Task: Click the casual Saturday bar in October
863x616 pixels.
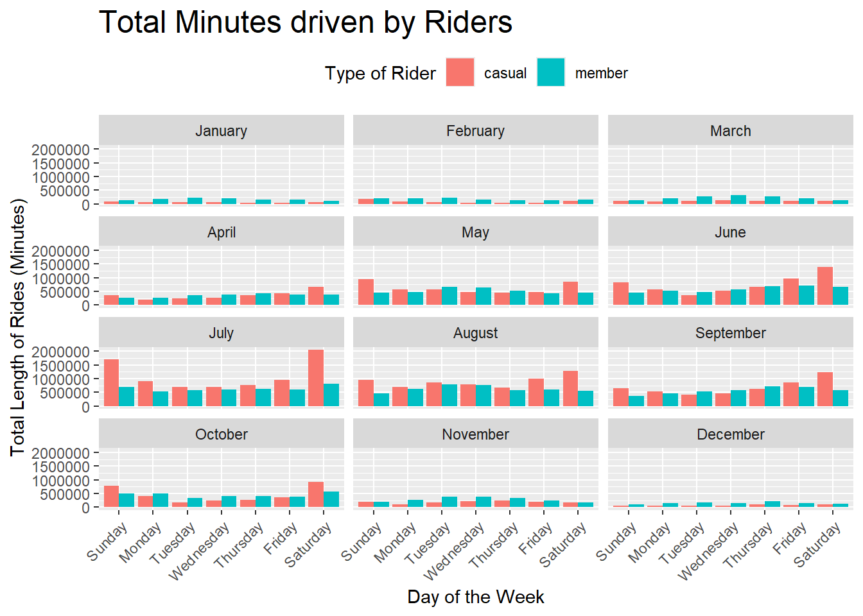Action: coord(316,494)
